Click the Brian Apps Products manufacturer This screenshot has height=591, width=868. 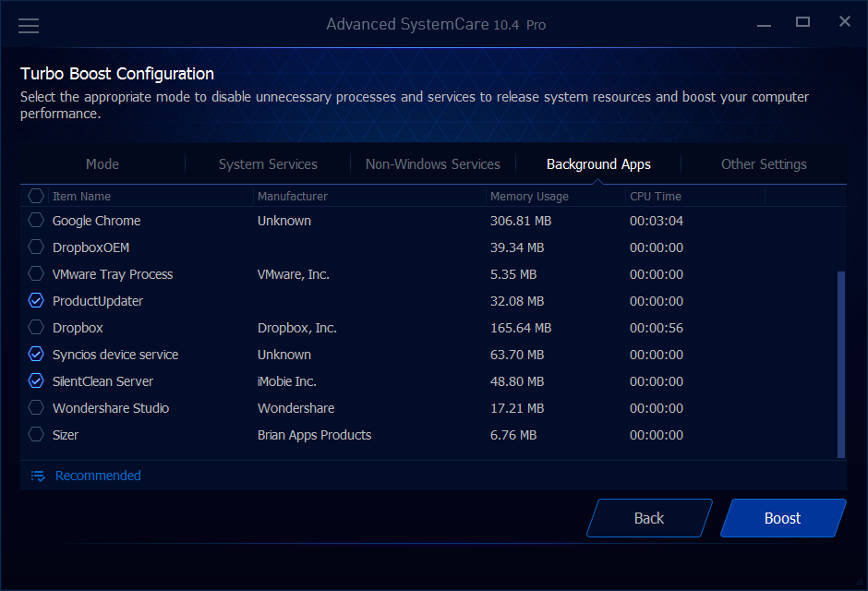point(315,435)
